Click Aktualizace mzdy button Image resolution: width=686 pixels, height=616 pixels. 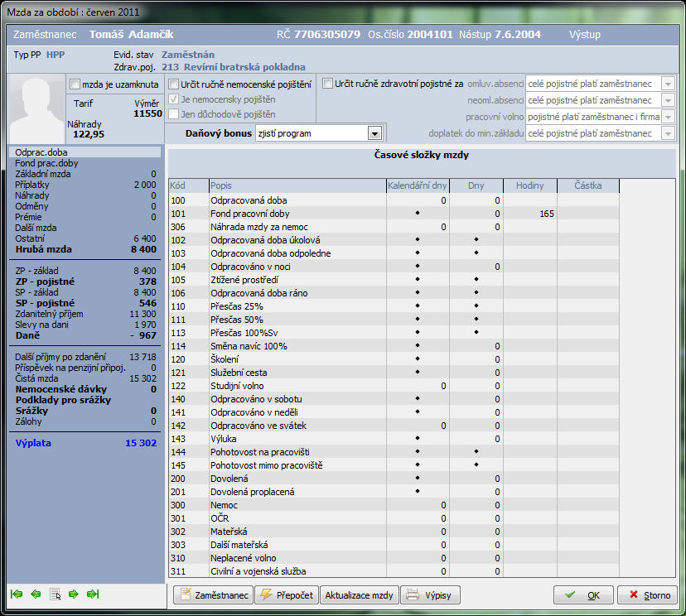360,594
